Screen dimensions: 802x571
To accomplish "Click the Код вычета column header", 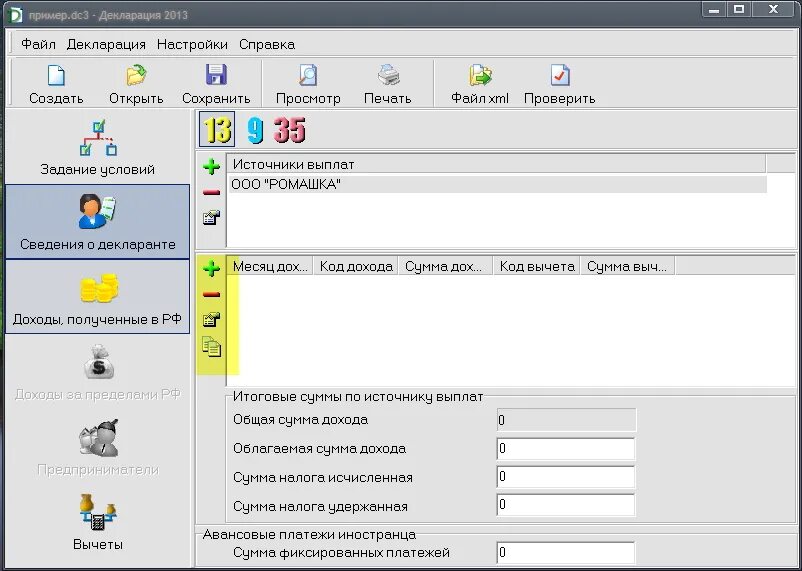I will coord(537,266).
